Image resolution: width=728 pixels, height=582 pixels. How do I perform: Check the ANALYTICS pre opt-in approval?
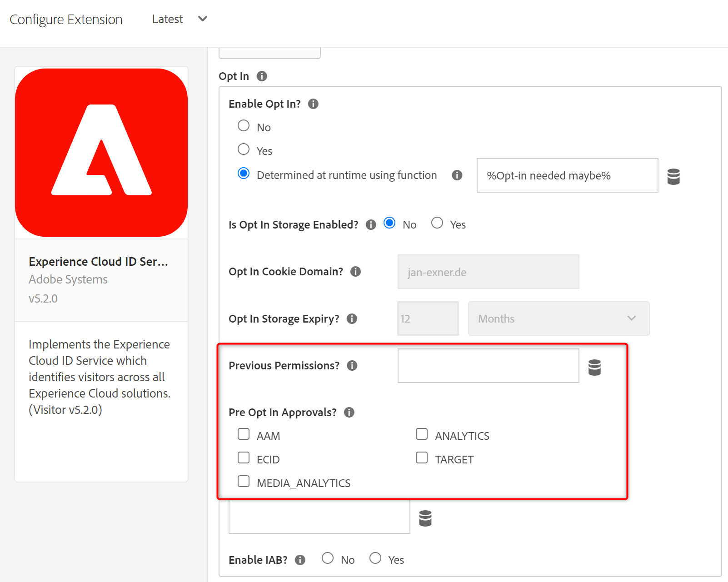tap(422, 434)
